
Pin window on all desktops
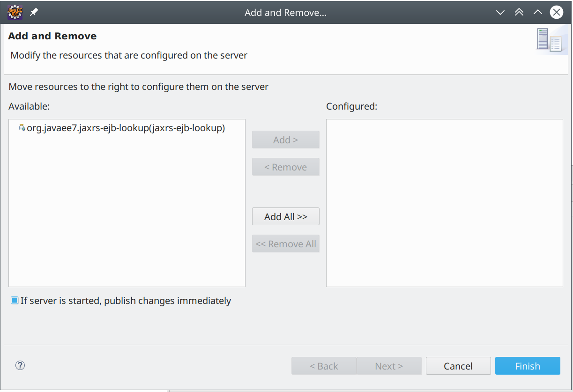pos(34,12)
